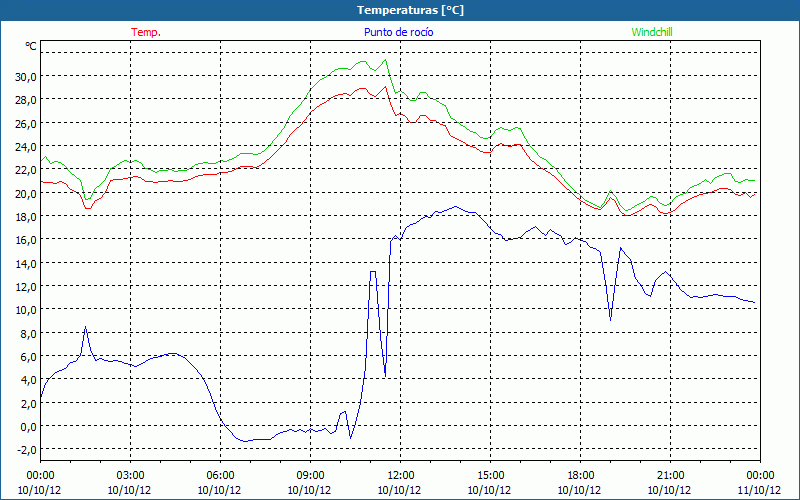Viewport: 800px width, 500px height.
Task: Click the '12,0' y-axis value
Action: coord(26,287)
